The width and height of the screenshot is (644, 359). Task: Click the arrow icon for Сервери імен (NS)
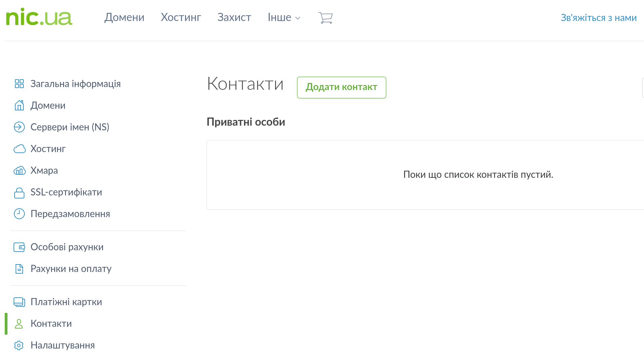pos(19,127)
